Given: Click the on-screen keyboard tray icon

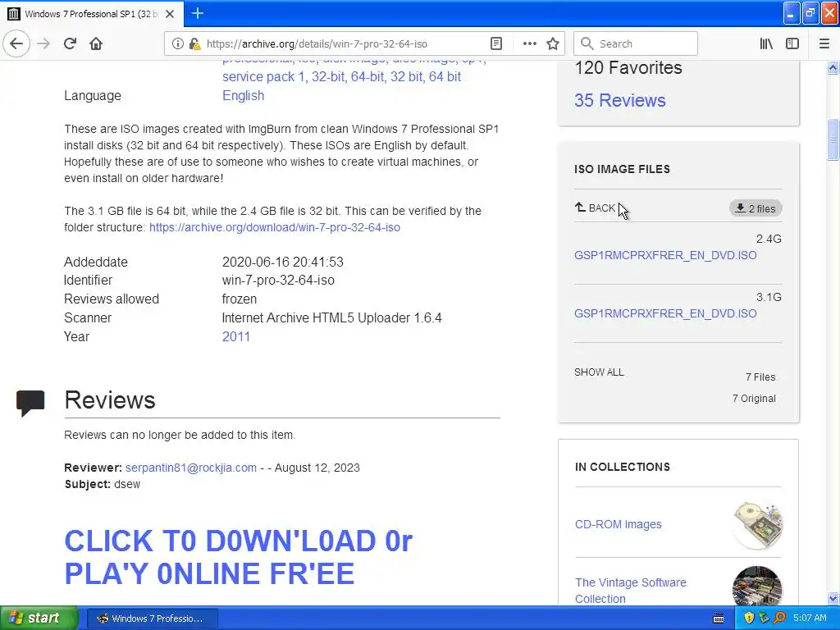Looking at the screenshot, I should pyautogui.click(x=719, y=619).
